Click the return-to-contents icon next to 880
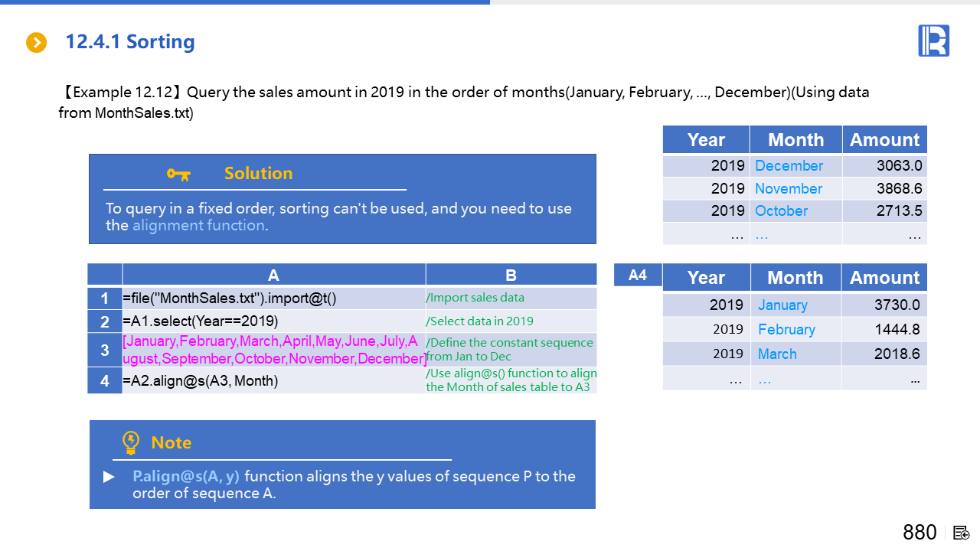Viewport: 980px width, 551px height. pyautogui.click(x=962, y=533)
